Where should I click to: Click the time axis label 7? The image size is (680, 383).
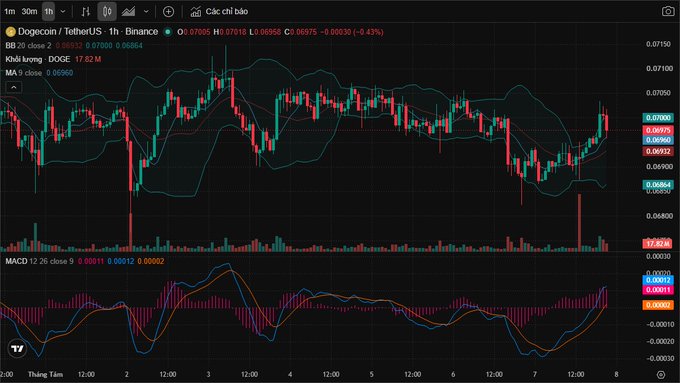tap(535, 374)
